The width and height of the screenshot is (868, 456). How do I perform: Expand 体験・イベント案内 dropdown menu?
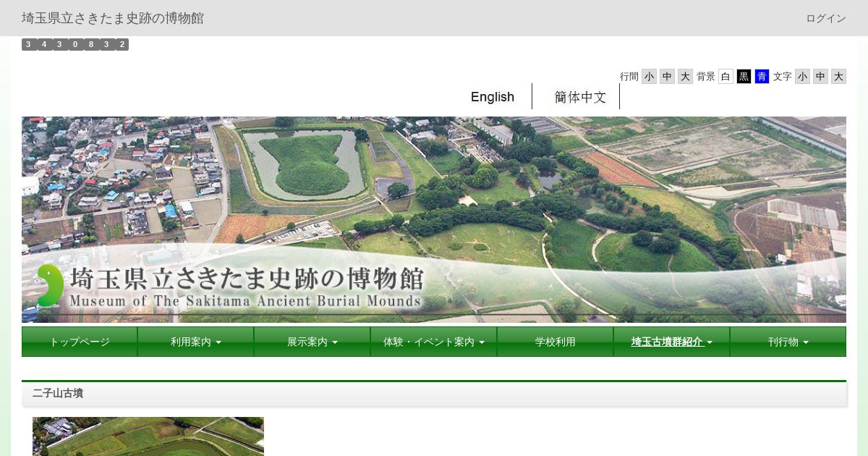[434, 342]
